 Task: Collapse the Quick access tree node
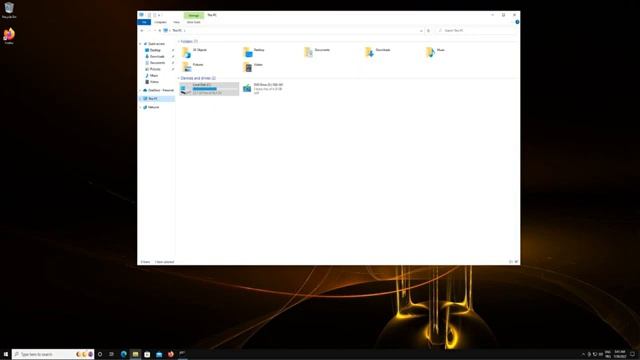140,44
